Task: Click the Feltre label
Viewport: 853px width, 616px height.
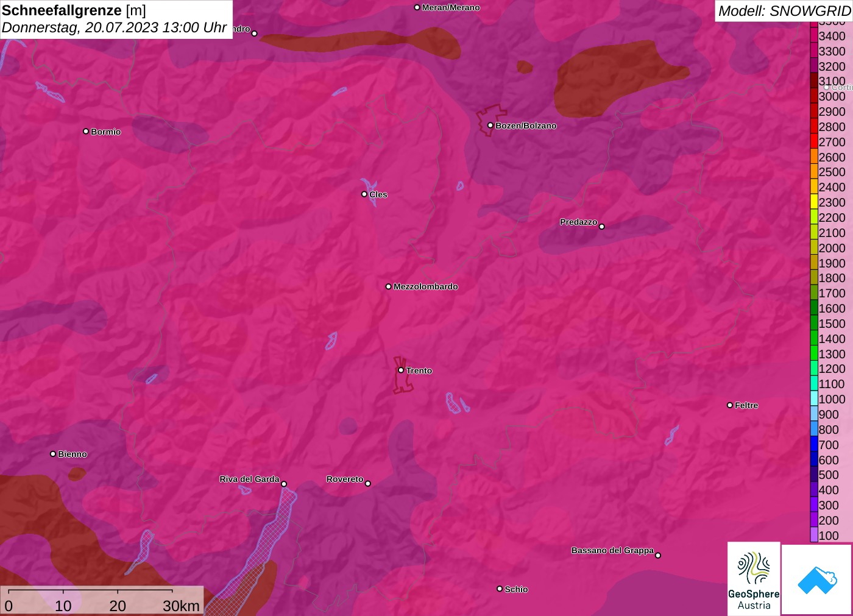Action: click(746, 405)
